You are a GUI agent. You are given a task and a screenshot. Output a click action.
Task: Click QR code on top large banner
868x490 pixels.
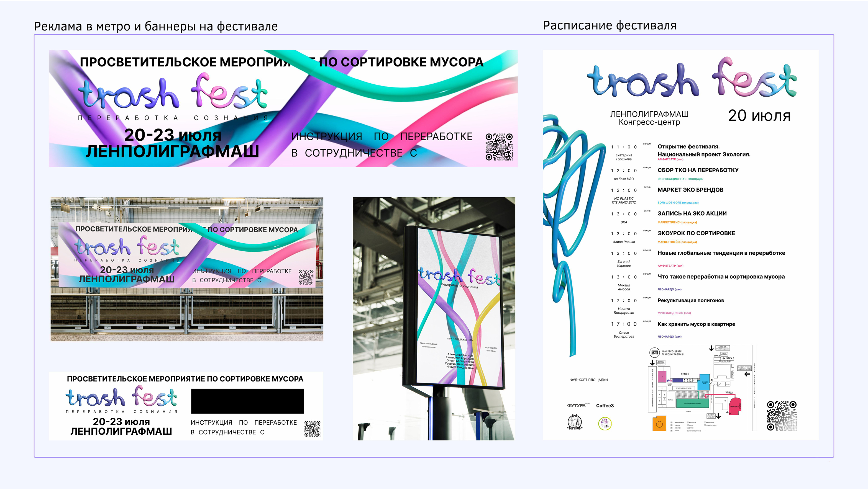499,147
